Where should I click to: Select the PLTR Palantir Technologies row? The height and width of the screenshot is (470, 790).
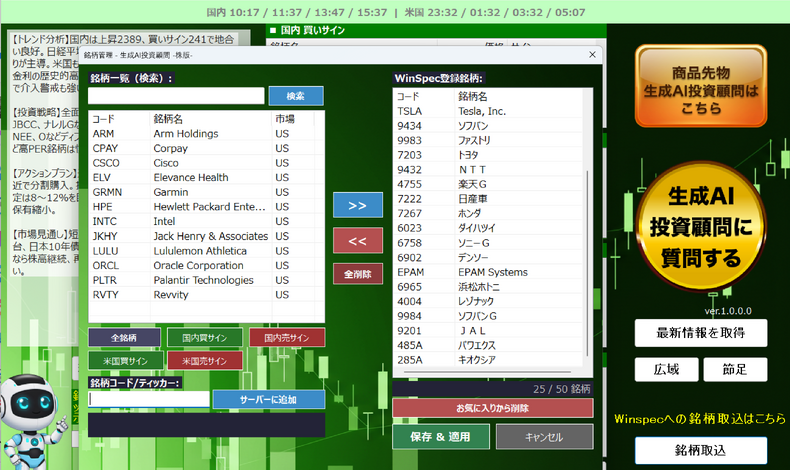pos(206,280)
